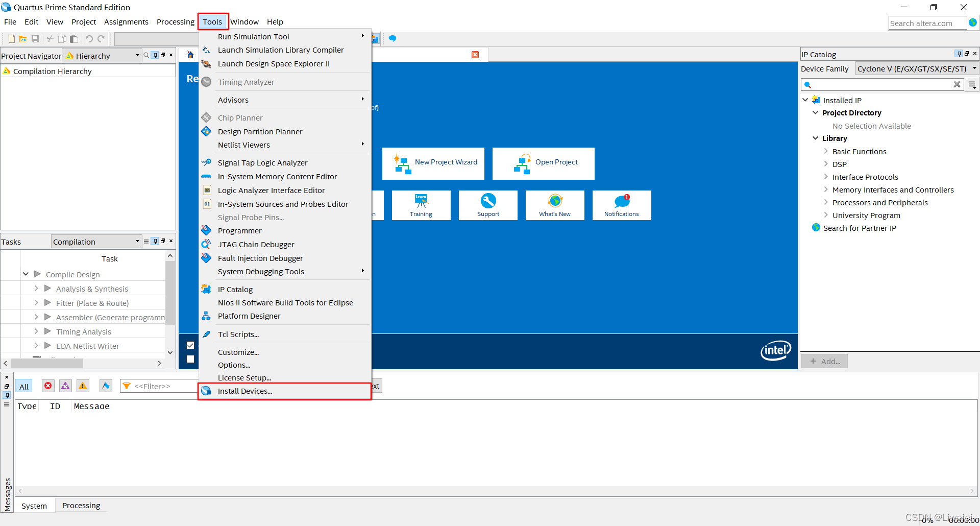Collapse the Compile Design task
This screenshot has height=526, width=980.
click(26, 274)
